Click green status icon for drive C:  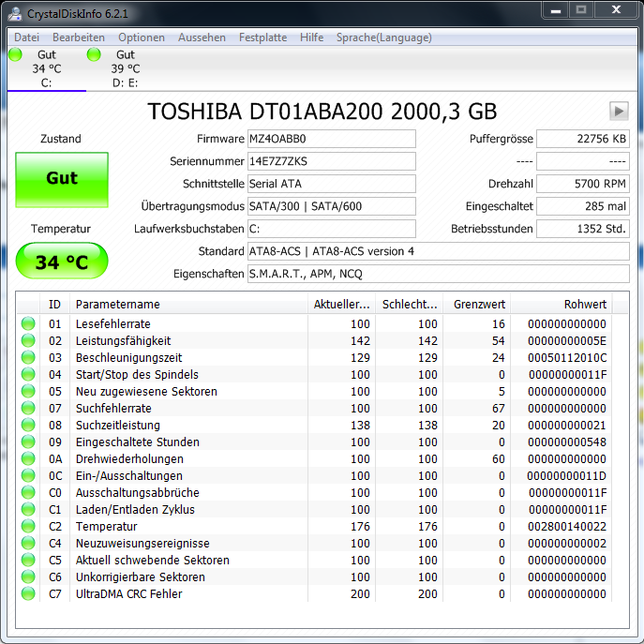(15, 54)
